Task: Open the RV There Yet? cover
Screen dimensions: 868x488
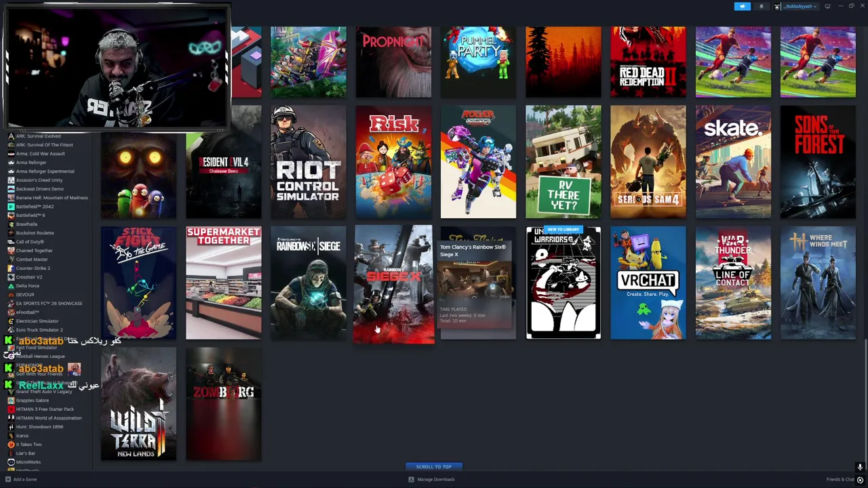Action: pyautogui.click(x=564, y=162)
